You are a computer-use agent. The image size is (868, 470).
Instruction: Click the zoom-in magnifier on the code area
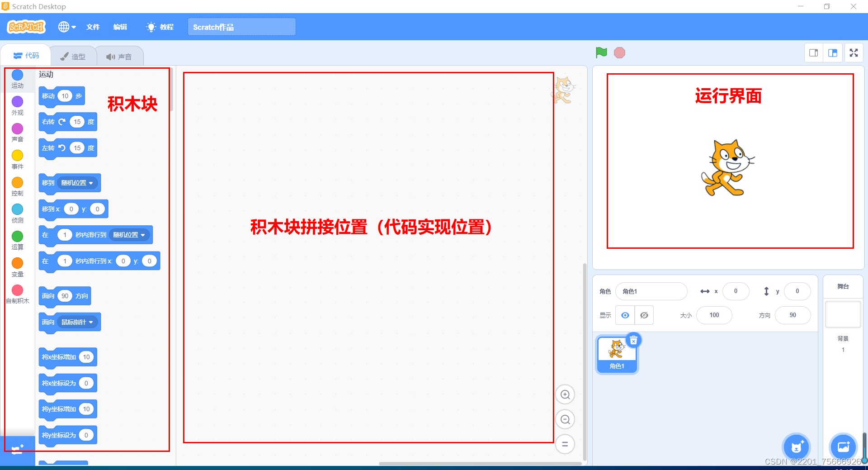(565, 394)
